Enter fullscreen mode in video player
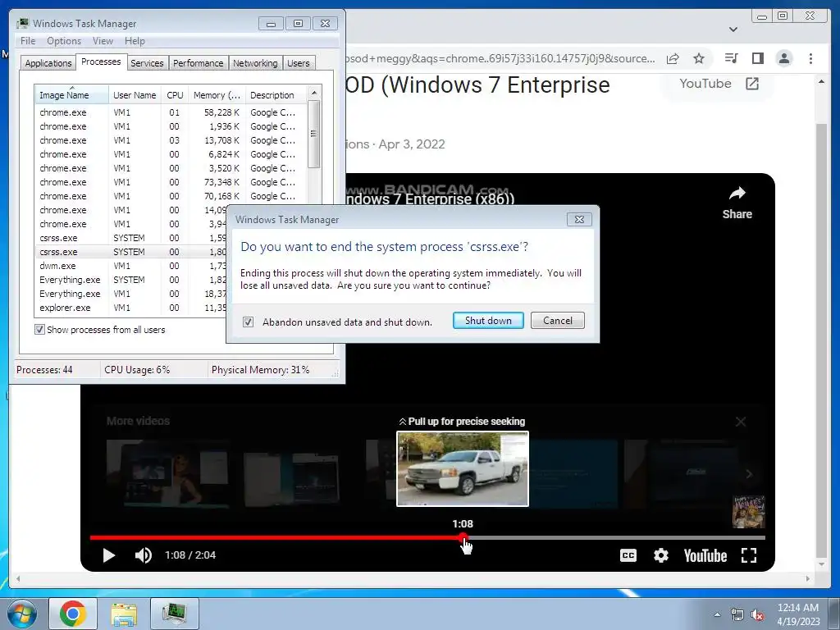 (x=749, y=555)
